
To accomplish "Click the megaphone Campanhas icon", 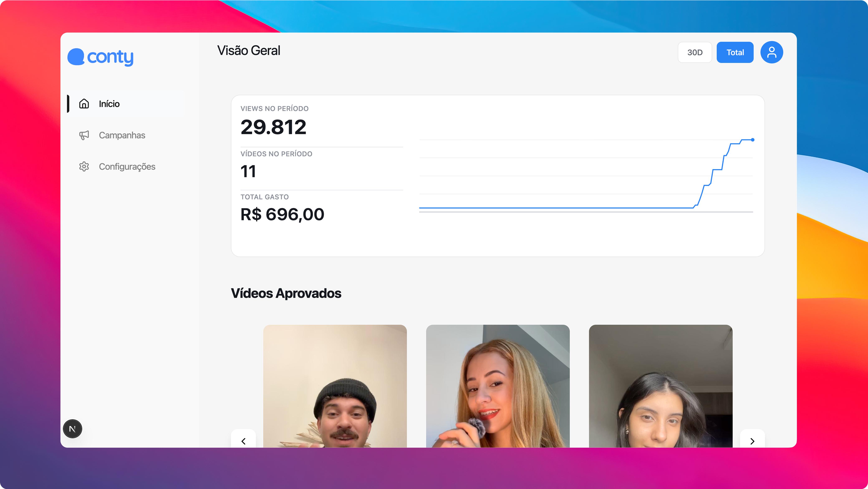I will 84,135.
